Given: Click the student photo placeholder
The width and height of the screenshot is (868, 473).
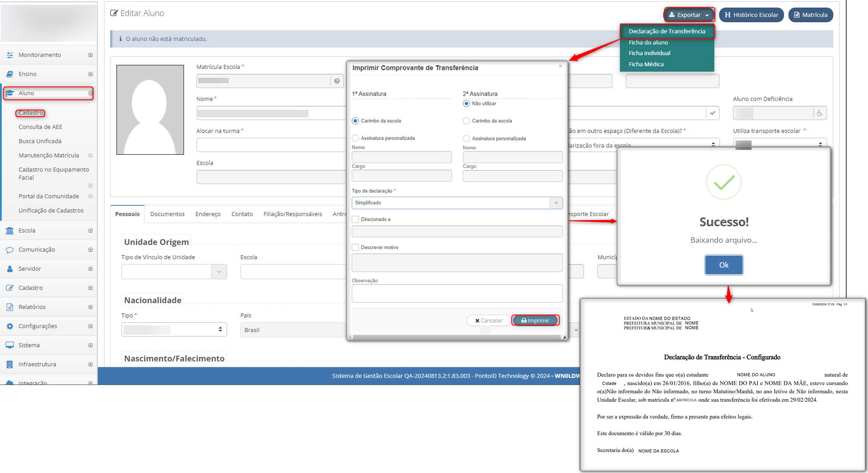Looking at the screenshot, I should tap(150, 110).
